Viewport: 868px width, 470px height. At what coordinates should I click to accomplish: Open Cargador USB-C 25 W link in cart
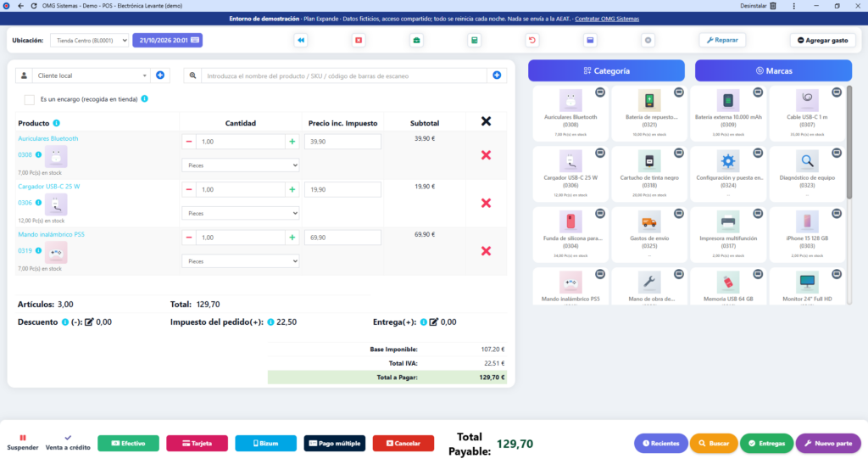click(48, 187)
